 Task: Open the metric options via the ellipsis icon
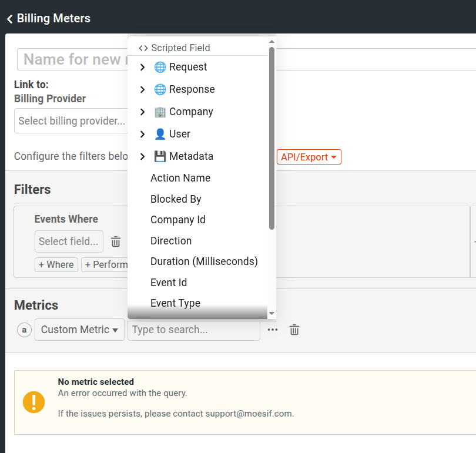pyautogui.click(x=272, y=330)
